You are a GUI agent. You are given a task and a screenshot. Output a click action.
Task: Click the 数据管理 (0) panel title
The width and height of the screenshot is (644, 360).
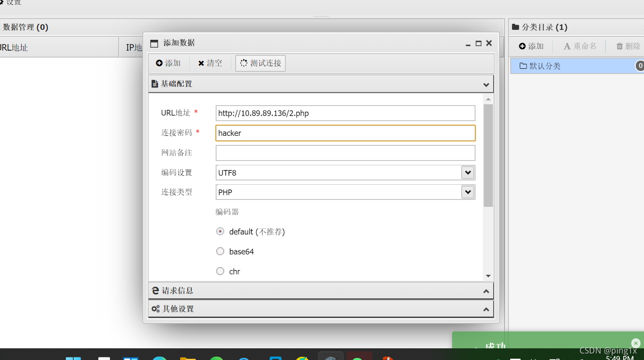tap(26, 27)
